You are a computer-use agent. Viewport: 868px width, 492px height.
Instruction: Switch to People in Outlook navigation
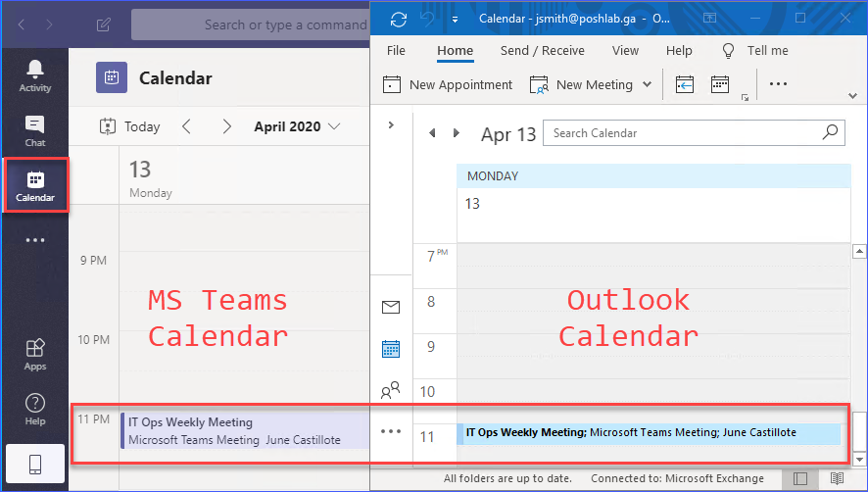point(391,390)
